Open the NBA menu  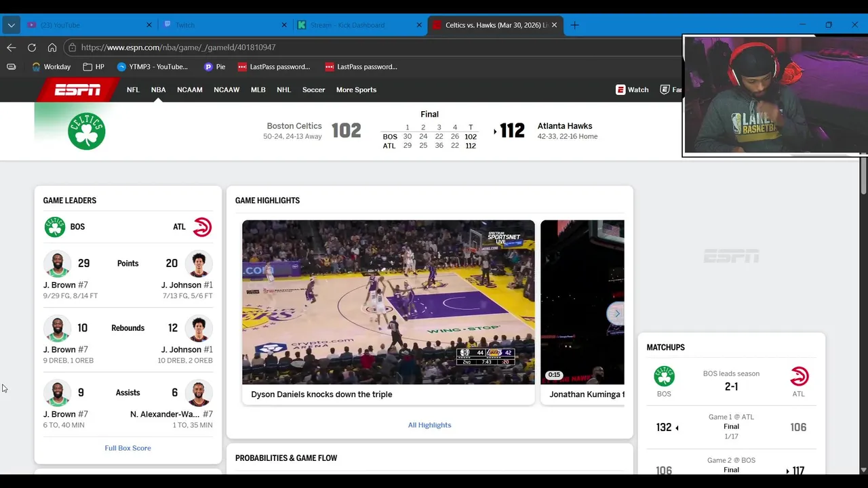pos(158,89)
